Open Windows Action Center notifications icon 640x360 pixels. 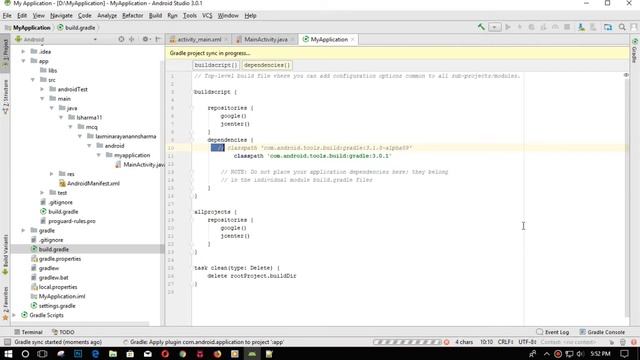tap(624, 354)
